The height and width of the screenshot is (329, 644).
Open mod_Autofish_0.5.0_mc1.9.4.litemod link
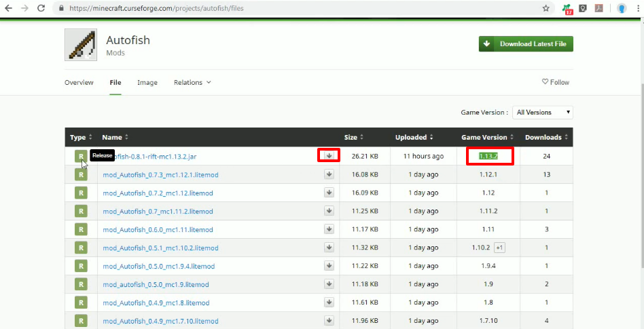pos(158,266)
